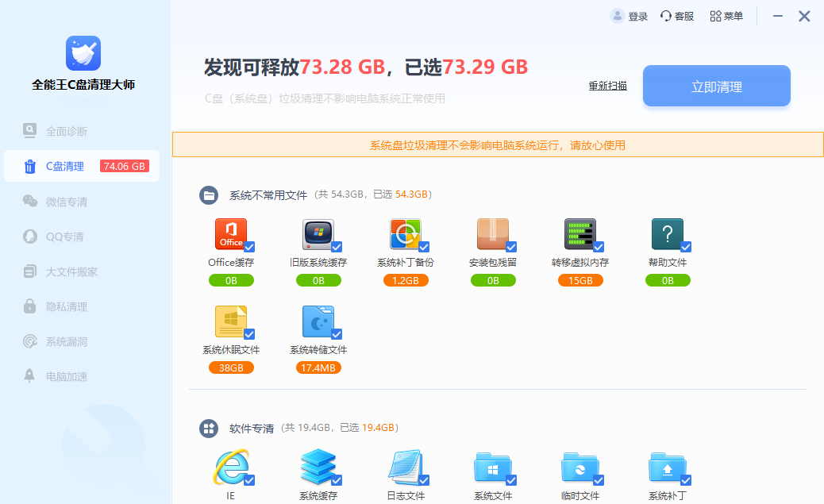Screen dimensions: 824x504
Task: Click the 帮助文件 question-mark icon
Action: coord(668,233)
